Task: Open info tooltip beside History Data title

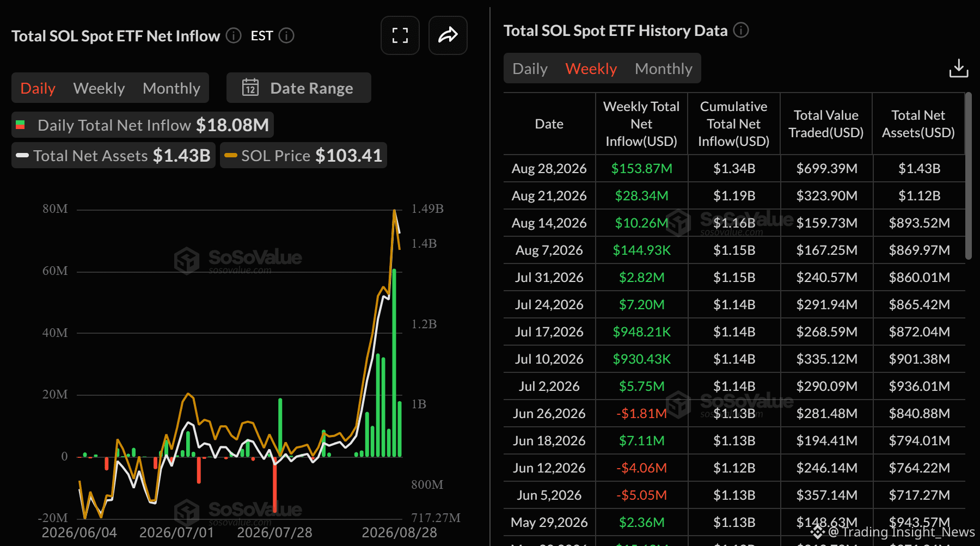Action: click(741, 30)
